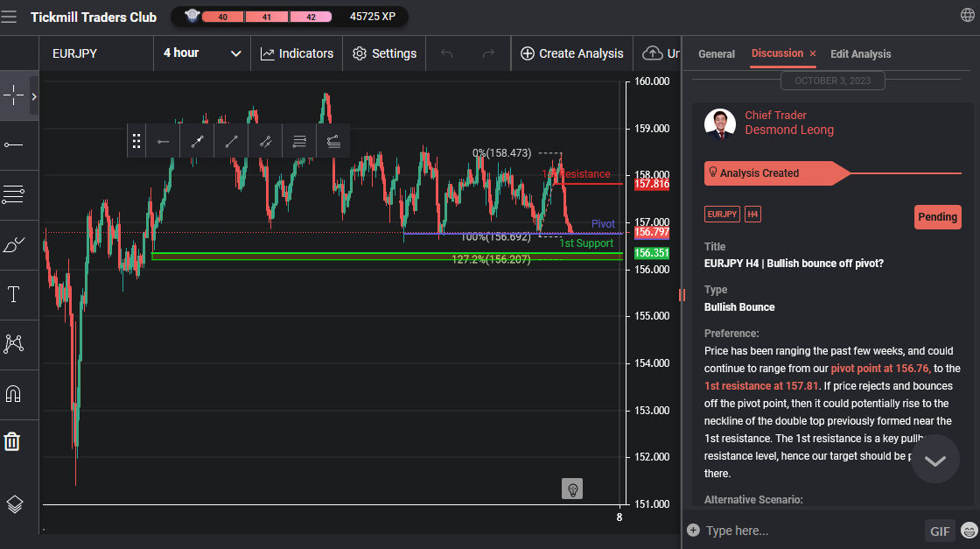Select the Fibonacci levels tool in sidebar
The width and height of the screenshot is (980, 549).
click(13, 194)
